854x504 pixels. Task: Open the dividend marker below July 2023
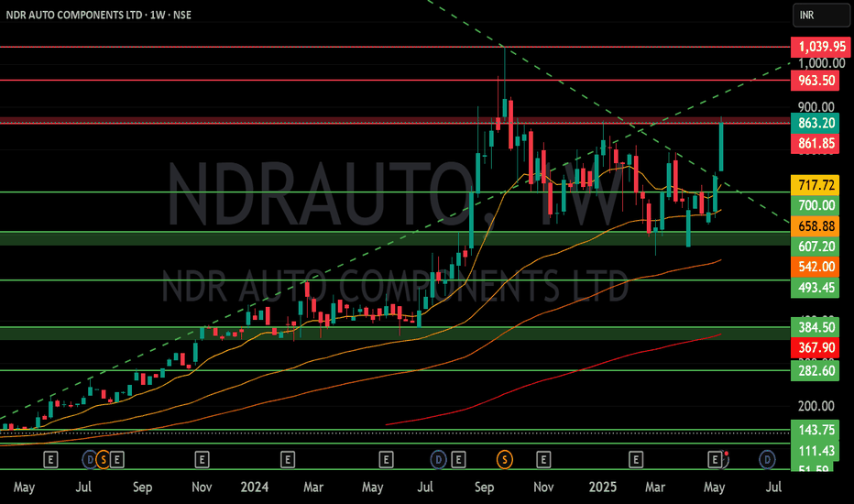[90, 460]
